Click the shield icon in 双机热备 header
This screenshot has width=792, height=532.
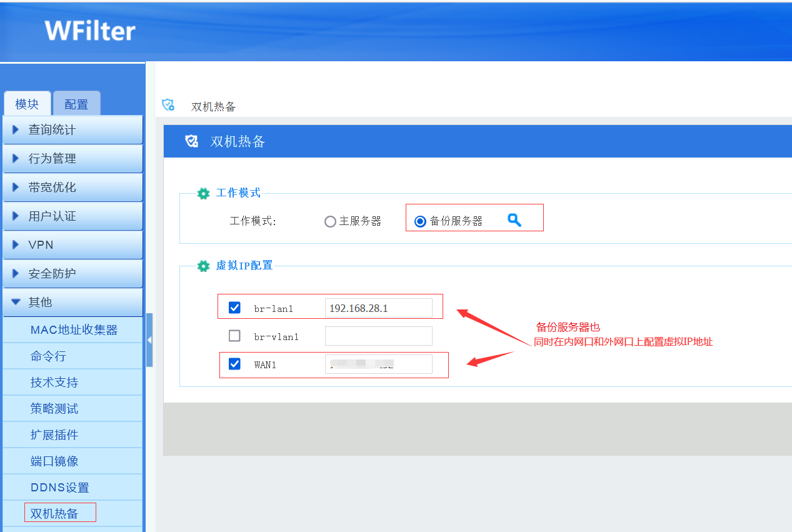click(192, 141)
